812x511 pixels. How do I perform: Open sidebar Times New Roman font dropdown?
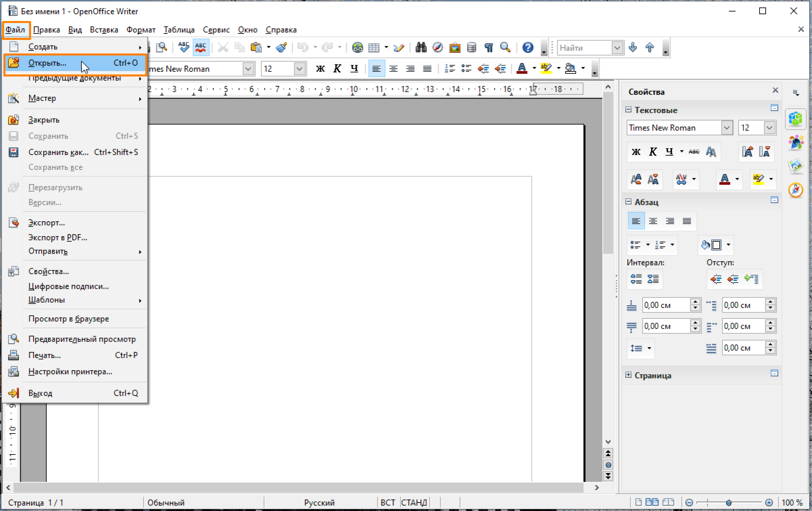point(727,127)
